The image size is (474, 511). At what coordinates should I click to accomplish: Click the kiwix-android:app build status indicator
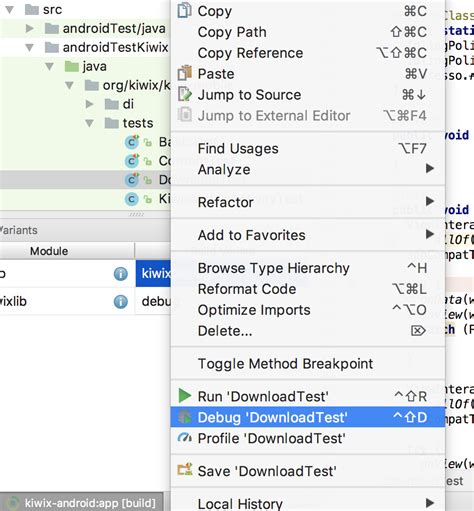click(x=82, y=503)
